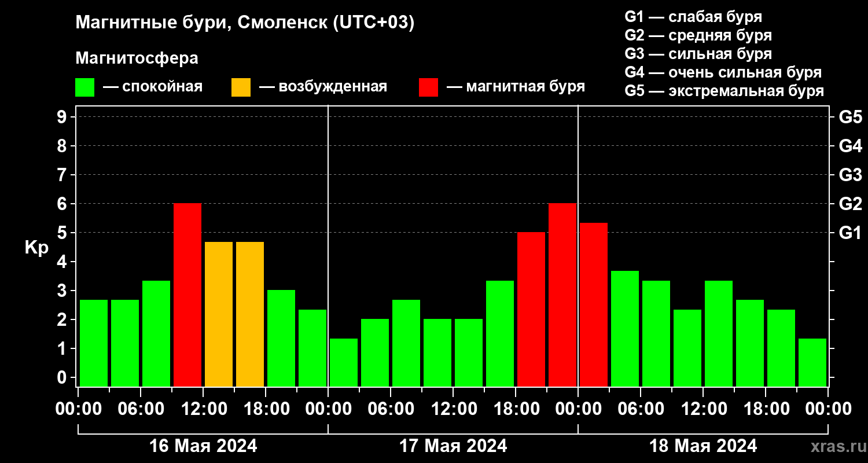Click the '06:00' time label under 18 May
This screenshot has width=868, height=463.
[x=641, y=409]
